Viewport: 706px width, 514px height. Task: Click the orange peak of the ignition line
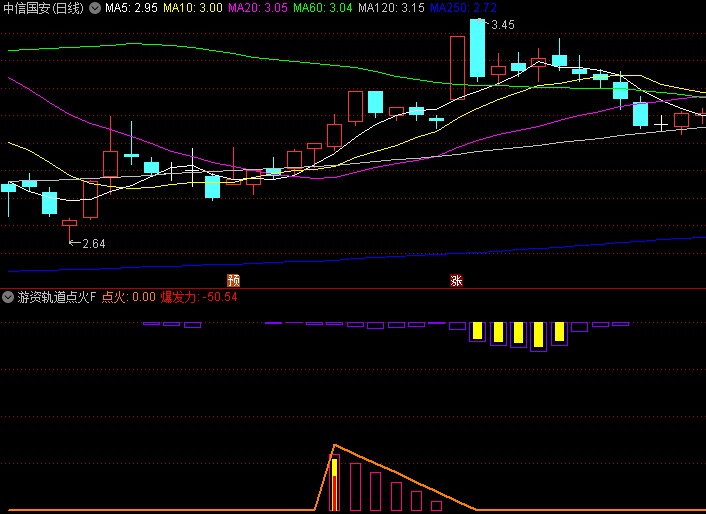pos(334,445)
